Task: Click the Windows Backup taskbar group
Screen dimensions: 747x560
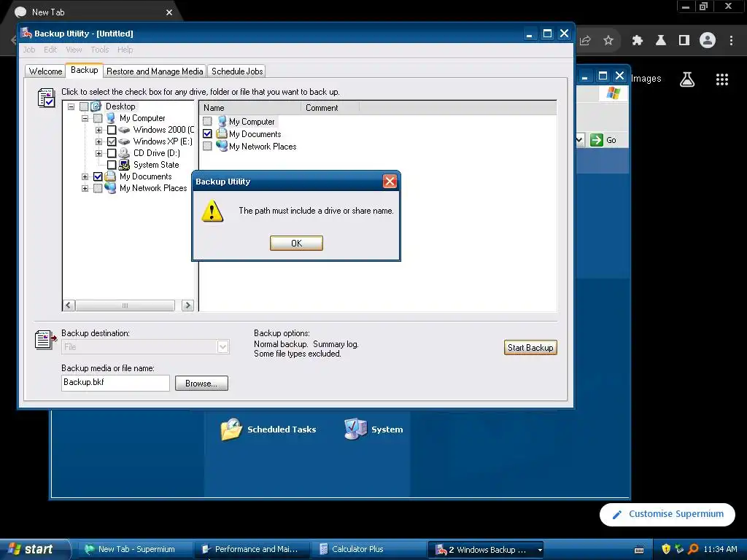Action: (x=486, y=550)
